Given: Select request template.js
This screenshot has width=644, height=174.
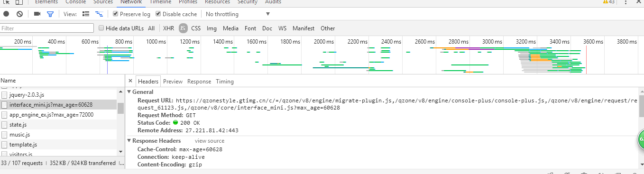Looking at the screenshot, I should (x=58, y=145).
